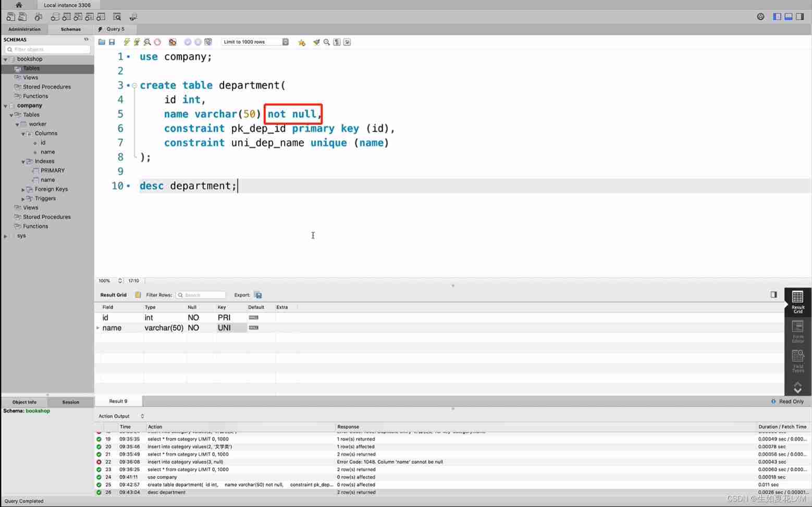The width and height of the screenshot is (812, 507).
Task: Execute the whole script lightning icon
Action: click(x=127, y=42)
